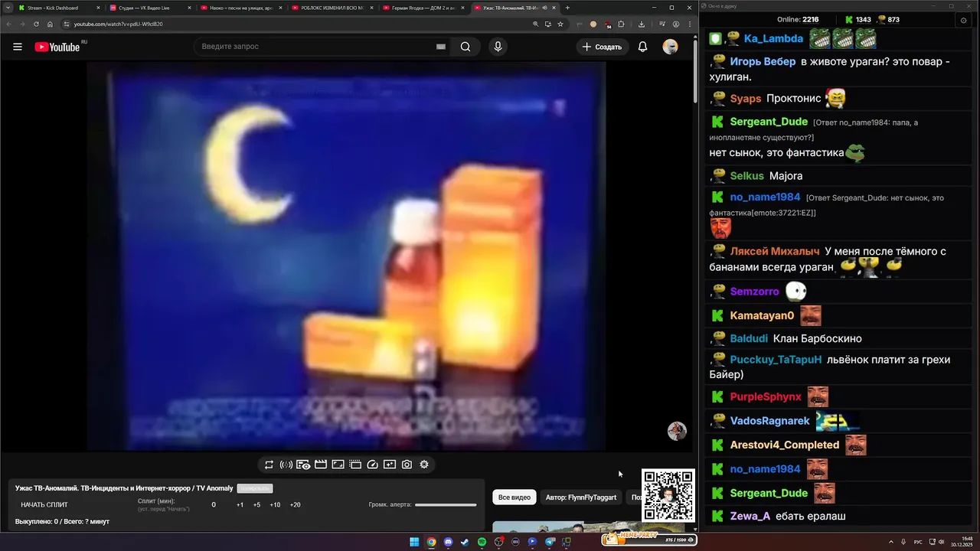Switch to the Stream - Kick Dashboard tab

pos(59,8)
